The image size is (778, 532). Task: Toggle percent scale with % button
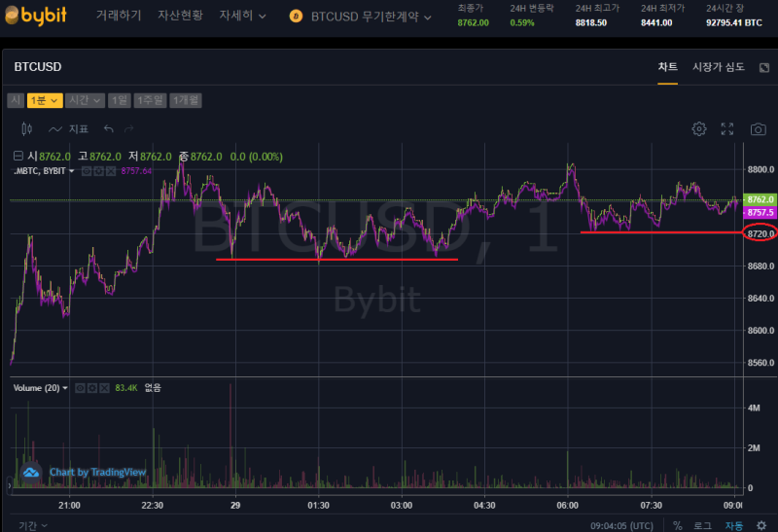click(678, 525)
